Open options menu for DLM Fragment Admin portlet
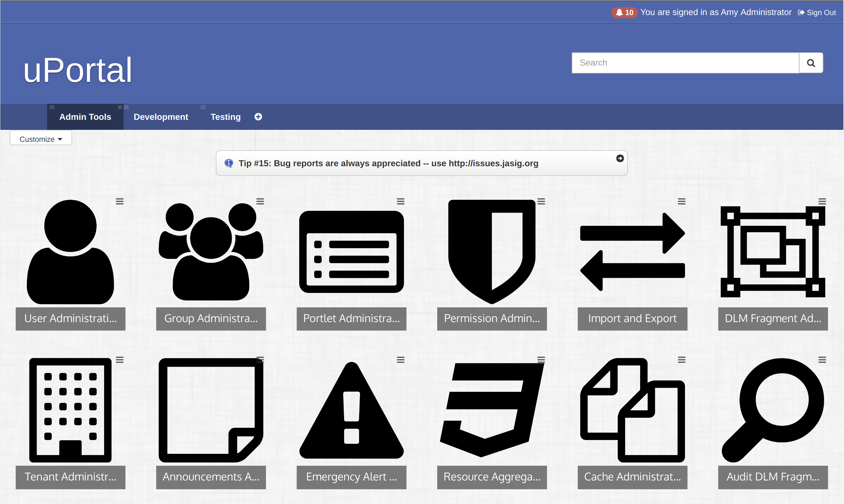Image resolution: width=844 pixels, height=504 pixels. tap(822, 201)
